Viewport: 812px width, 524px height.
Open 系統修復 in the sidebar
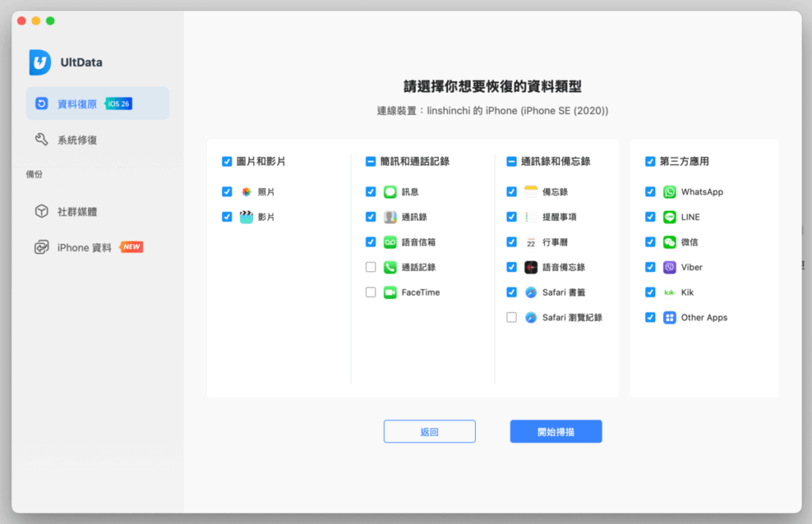tap(76, 140)
